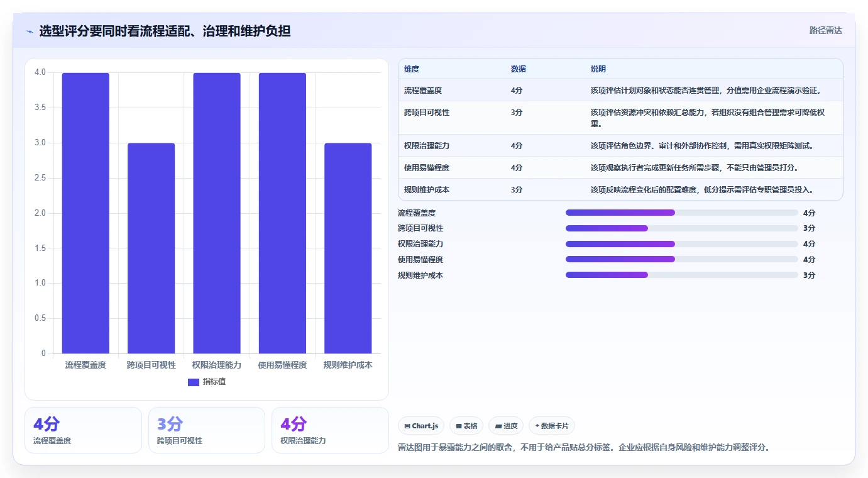
Task: Click the 3分 跨项目可视性 data card
Action: click(207, 430)
